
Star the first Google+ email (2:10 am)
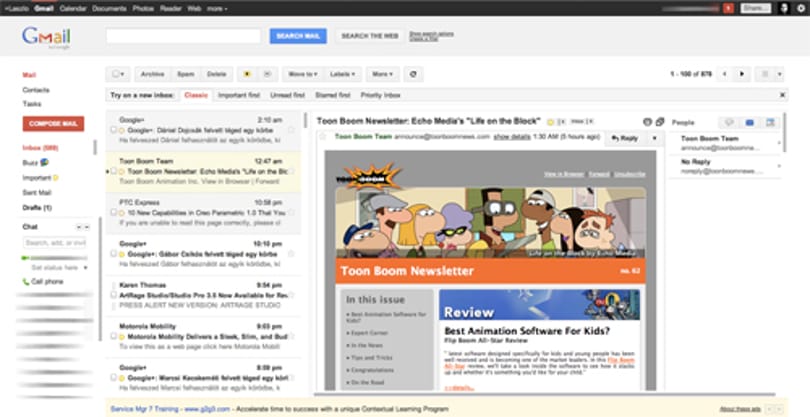point(291,130)
